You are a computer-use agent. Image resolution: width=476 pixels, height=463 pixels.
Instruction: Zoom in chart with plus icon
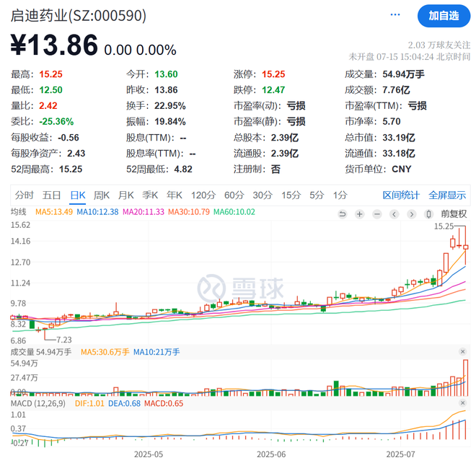point(359,214)
